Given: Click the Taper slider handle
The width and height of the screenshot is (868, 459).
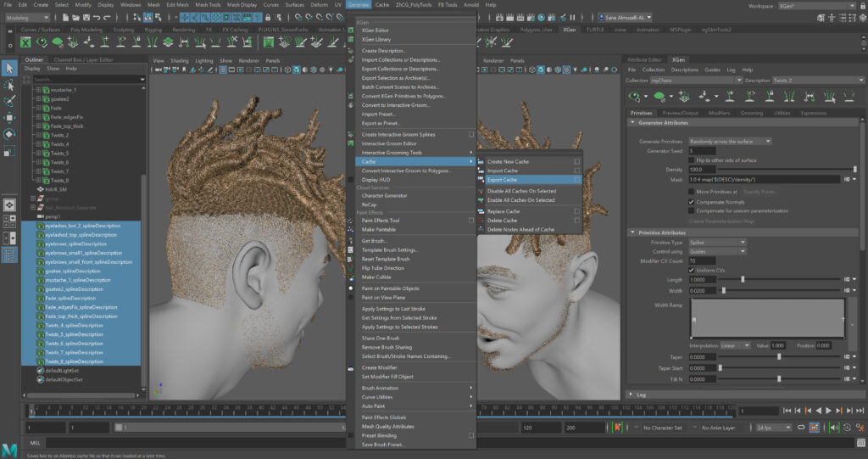Looking at the screenshot, I should 779,357.
